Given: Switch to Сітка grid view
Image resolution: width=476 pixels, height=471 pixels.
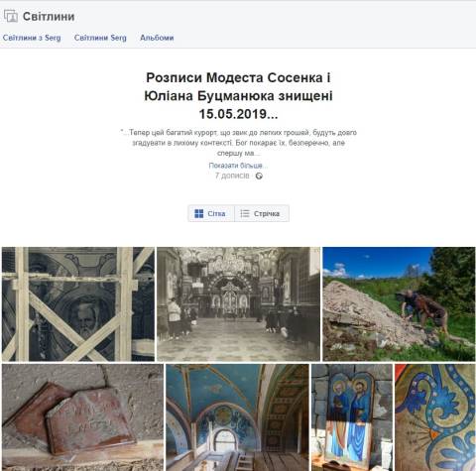Looking at the screenshot, I should pos(211,213).
